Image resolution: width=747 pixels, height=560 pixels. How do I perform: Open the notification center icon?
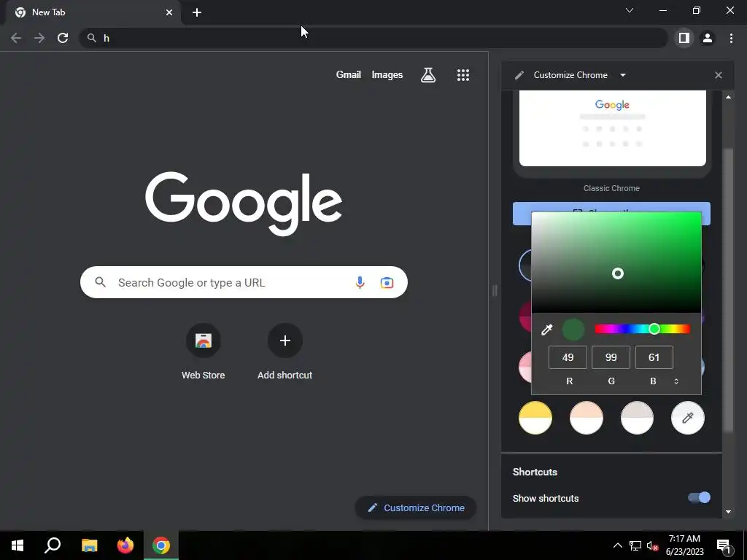[x=724, y=545]
